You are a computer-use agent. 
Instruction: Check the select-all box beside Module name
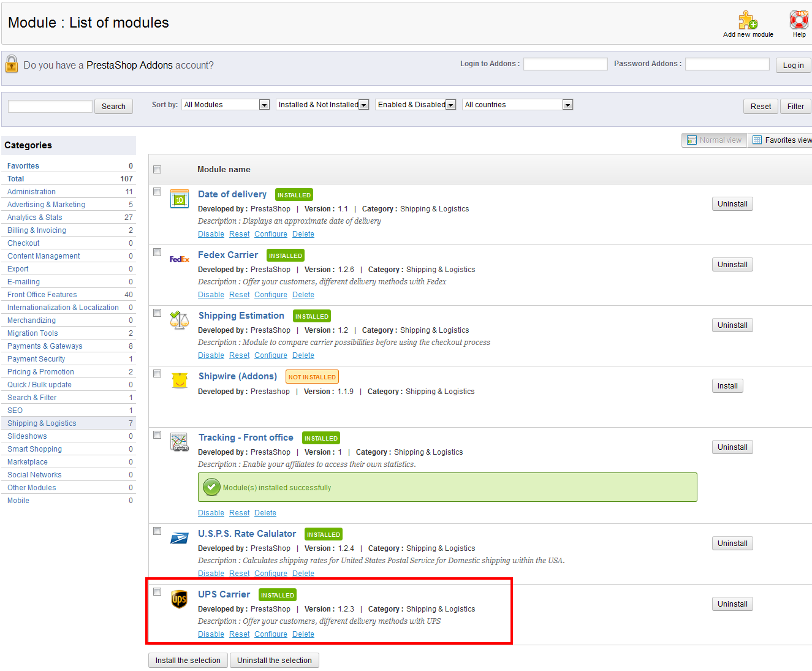coord(157,170)
